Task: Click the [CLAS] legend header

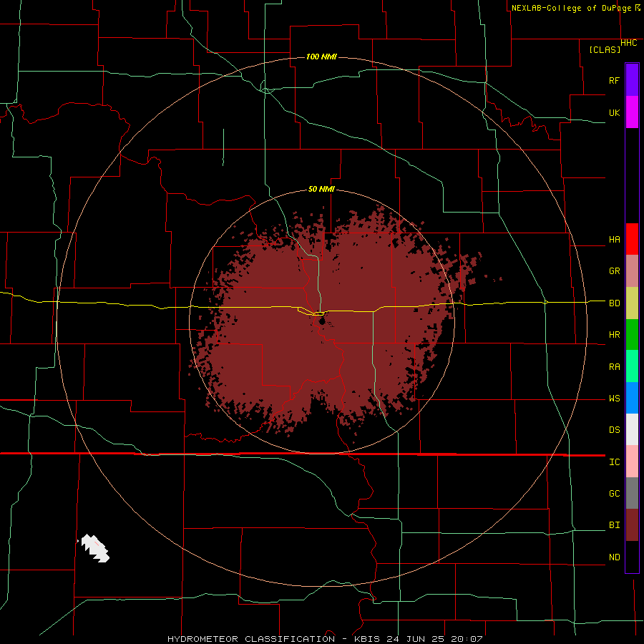Action: 605,49
